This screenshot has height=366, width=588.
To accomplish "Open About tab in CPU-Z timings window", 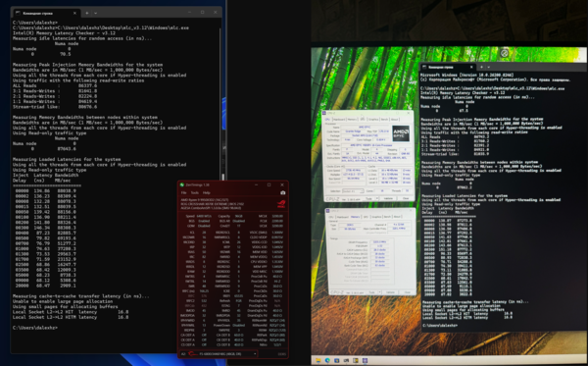I will [398, 217].
